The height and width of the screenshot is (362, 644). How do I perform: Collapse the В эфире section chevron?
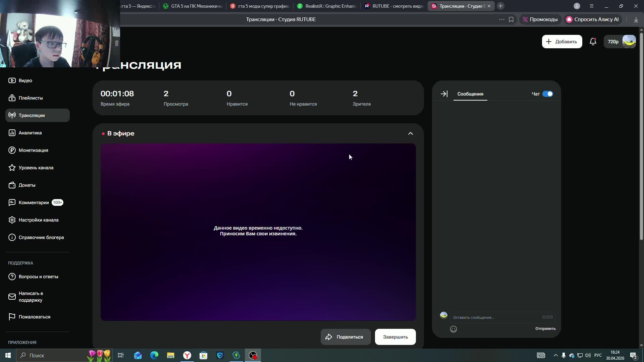tap(410, 133)
